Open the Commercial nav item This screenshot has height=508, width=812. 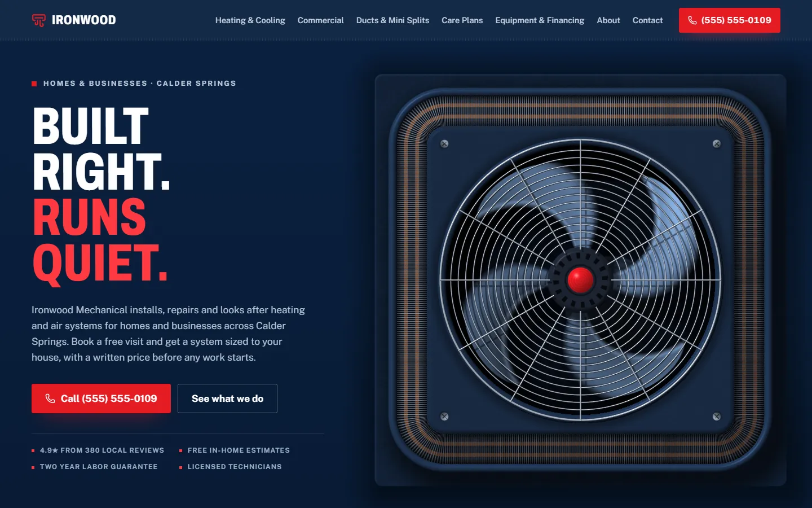pos(320,20)
